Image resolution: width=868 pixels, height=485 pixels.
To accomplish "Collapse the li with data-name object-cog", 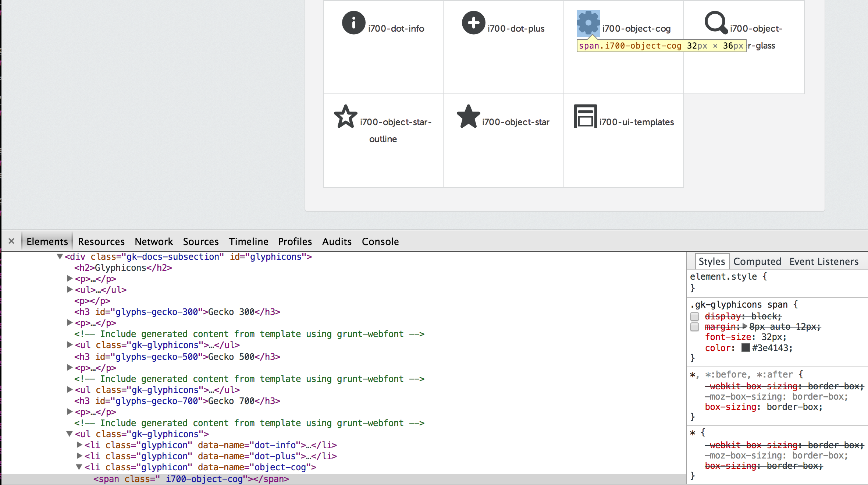I will [x=79, y=467].
